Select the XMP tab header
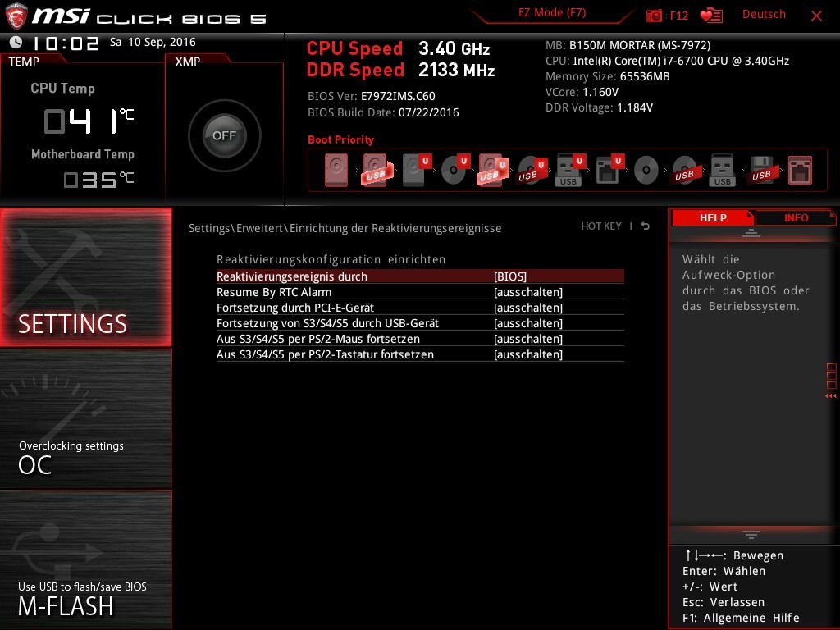The image size is (840, 630). [188, 61]
